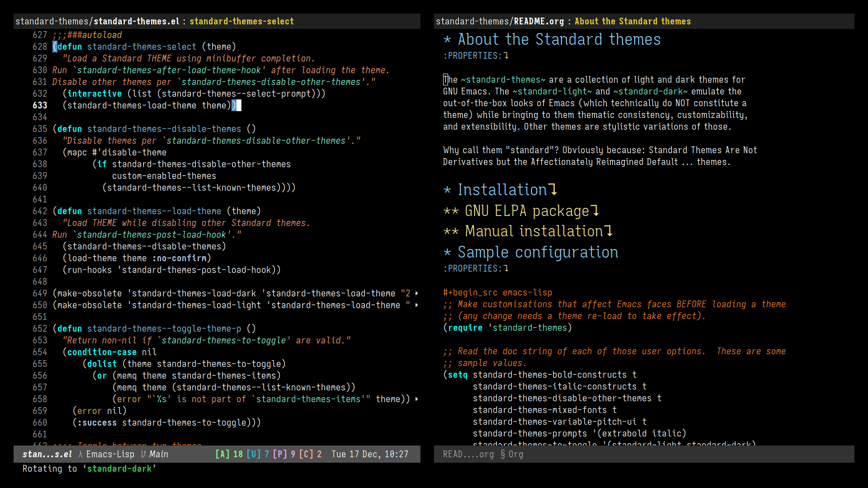Screen dimensions: 868x488
Task: Click standard-themes-bold-constructs in the setq form
Action: tap(550, 375)
